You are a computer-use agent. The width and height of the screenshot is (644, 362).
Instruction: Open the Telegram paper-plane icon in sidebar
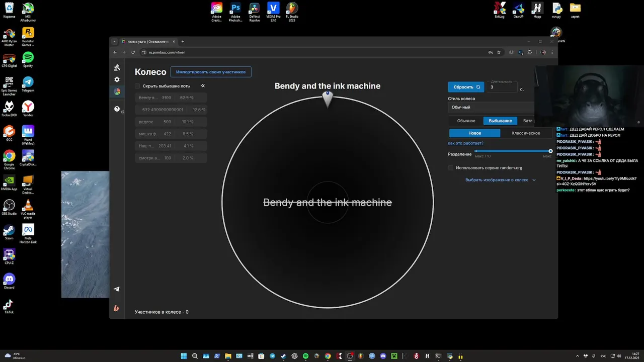[x=117, y=289]
